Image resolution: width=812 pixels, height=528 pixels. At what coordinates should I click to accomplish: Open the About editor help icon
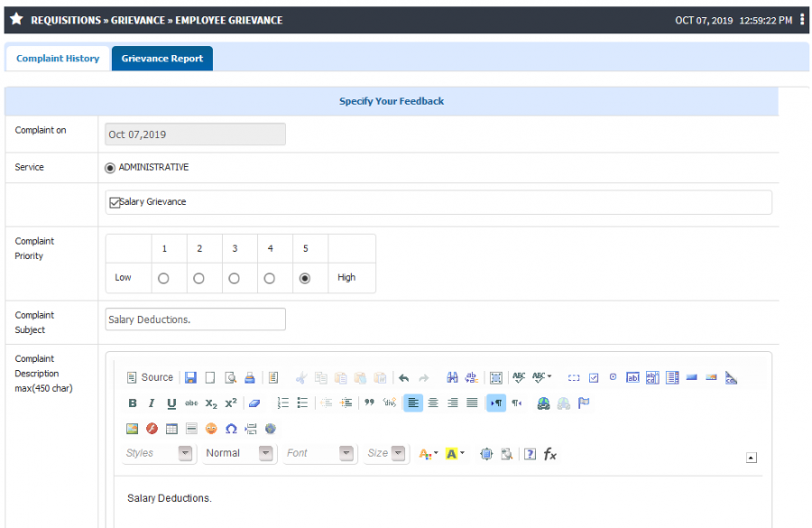coord(530,454)
